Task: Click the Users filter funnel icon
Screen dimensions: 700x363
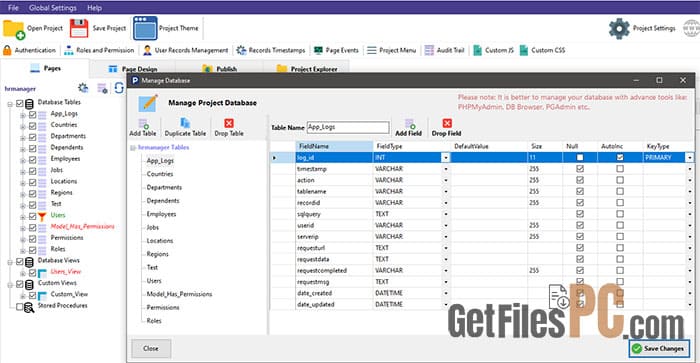Action: pos(42,217)
